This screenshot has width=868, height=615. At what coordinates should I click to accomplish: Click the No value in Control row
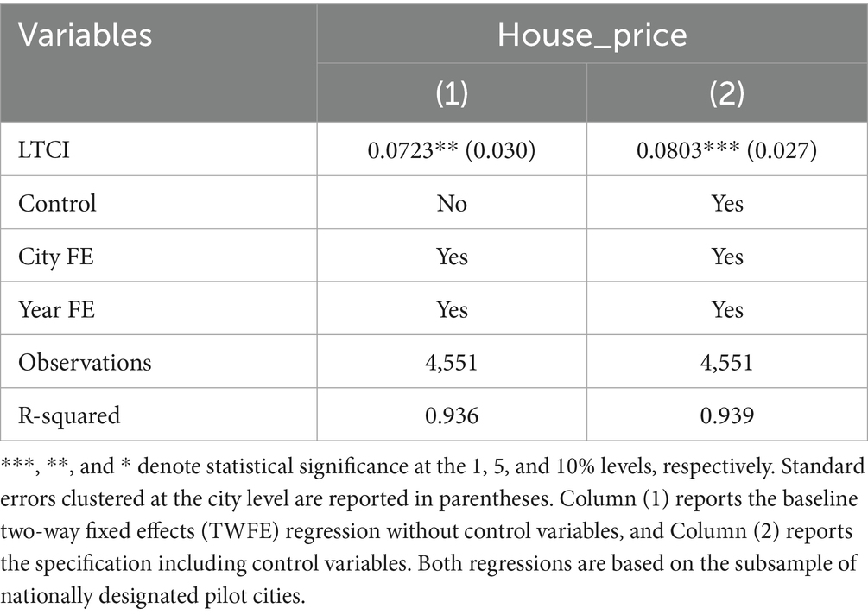point(452,204)
